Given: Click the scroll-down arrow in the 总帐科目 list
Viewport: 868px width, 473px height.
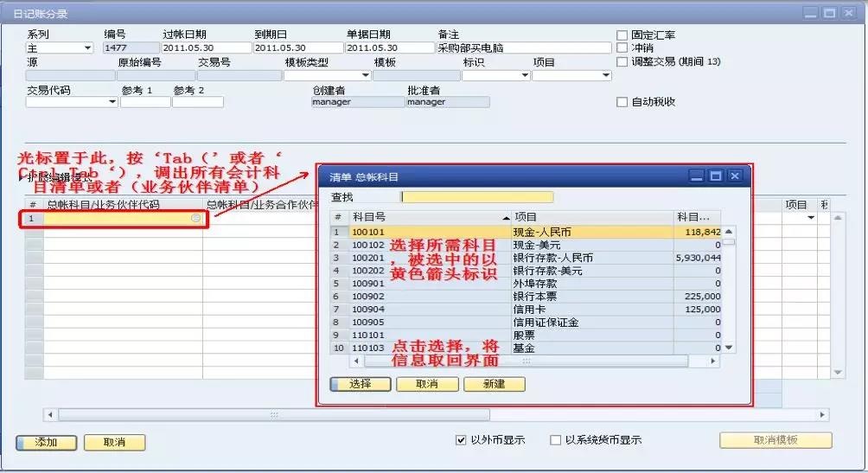Looking at the screenshot, I should pyautogui.click(x=729, y=348).
